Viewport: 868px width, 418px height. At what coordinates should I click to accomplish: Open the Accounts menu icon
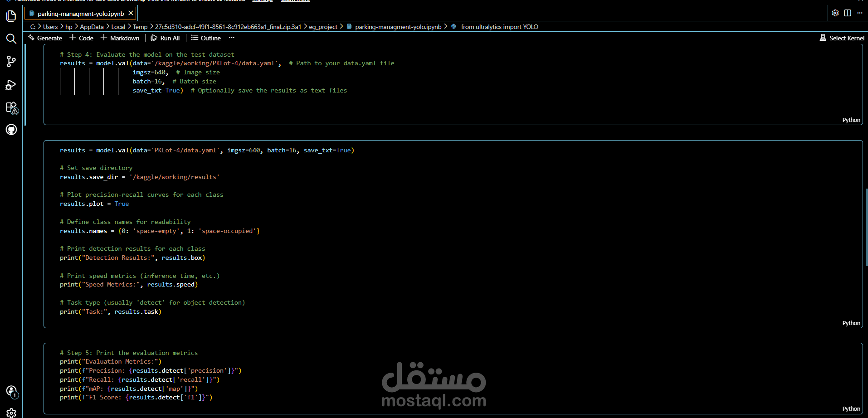[x=11, y=391]
